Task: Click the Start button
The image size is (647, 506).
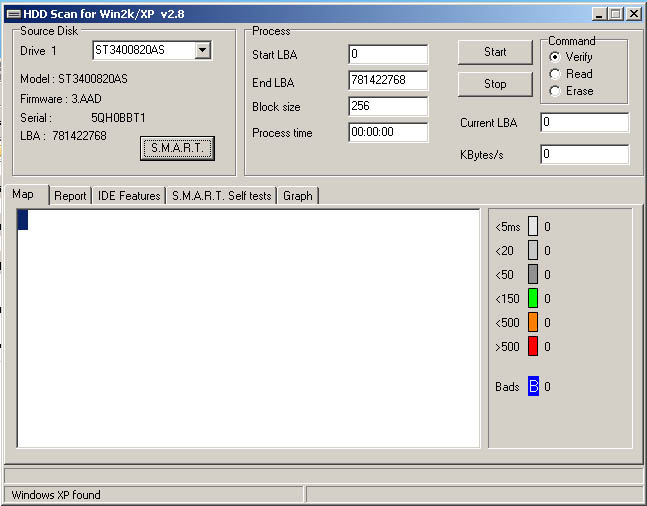Action: [495, 52]
